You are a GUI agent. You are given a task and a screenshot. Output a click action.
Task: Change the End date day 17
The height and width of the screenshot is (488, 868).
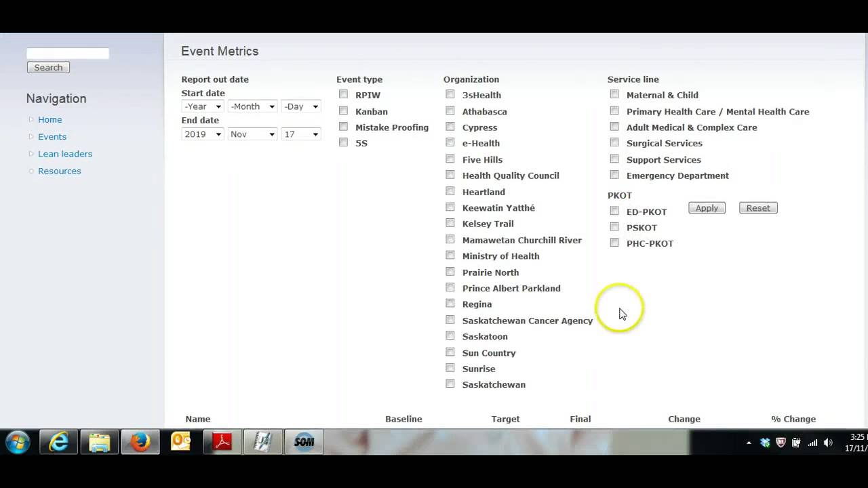tap(301, 134)
